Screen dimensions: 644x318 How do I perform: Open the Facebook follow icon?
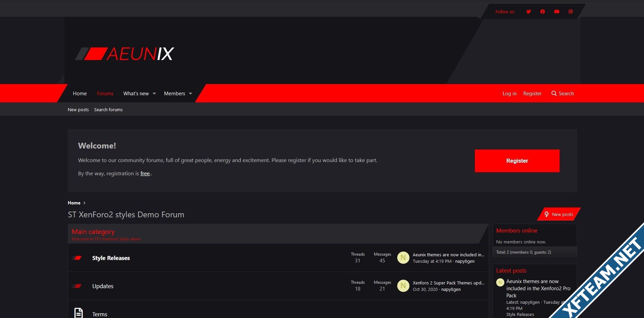pos(543,12)
